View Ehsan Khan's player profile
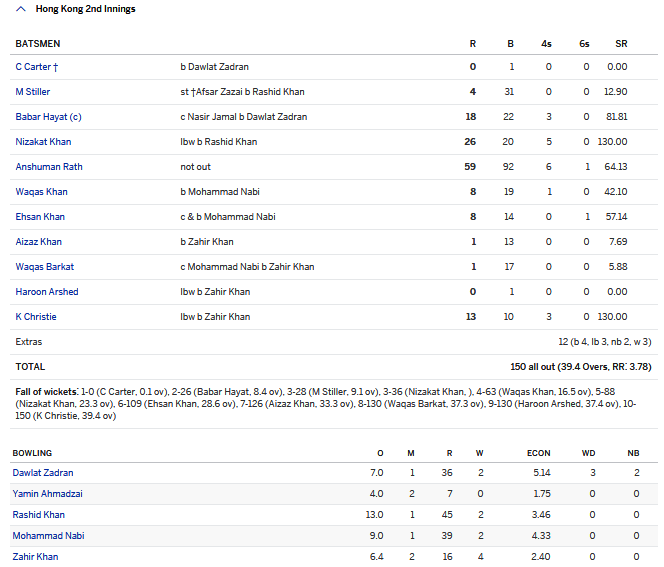 40,217
